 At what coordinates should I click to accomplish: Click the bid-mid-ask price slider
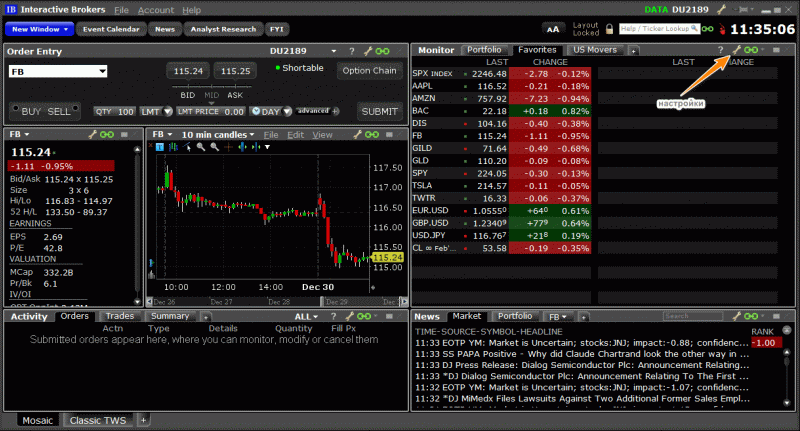click(x=211, y=87)
